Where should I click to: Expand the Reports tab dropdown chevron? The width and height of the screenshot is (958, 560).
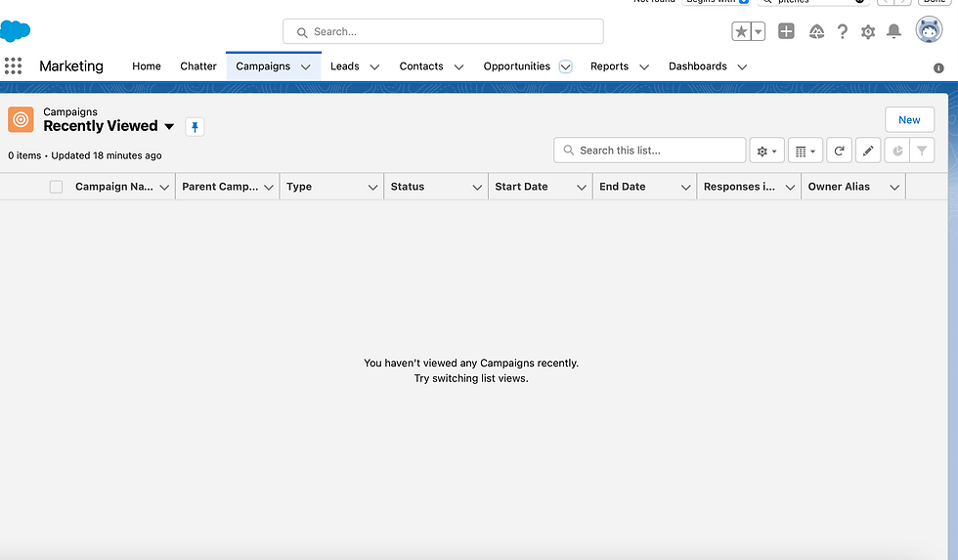pyautogui.click(x=644, y=67)
